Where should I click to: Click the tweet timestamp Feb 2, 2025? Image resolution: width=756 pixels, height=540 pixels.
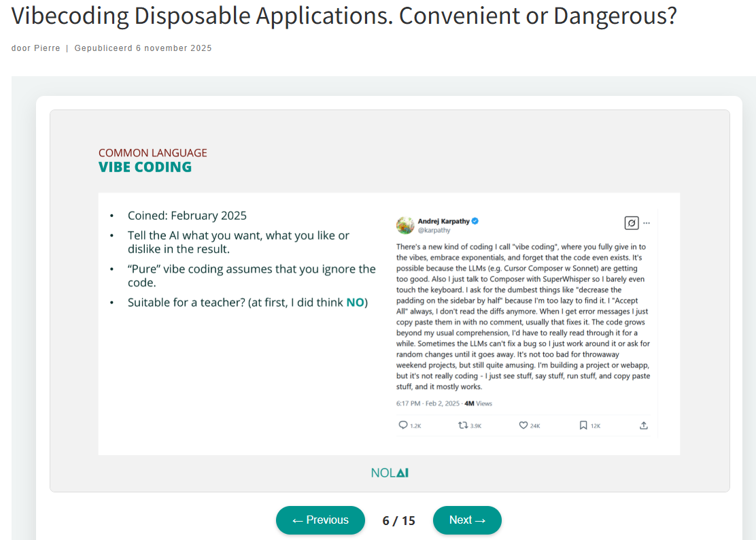(428, 403)
